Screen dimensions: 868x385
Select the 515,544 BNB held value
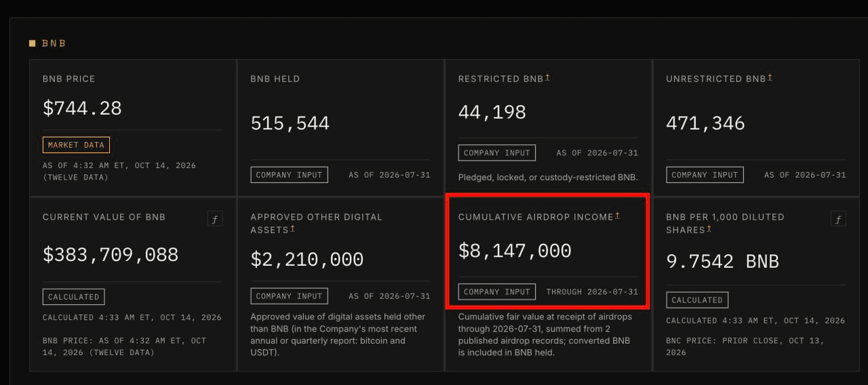click(290, 123)
